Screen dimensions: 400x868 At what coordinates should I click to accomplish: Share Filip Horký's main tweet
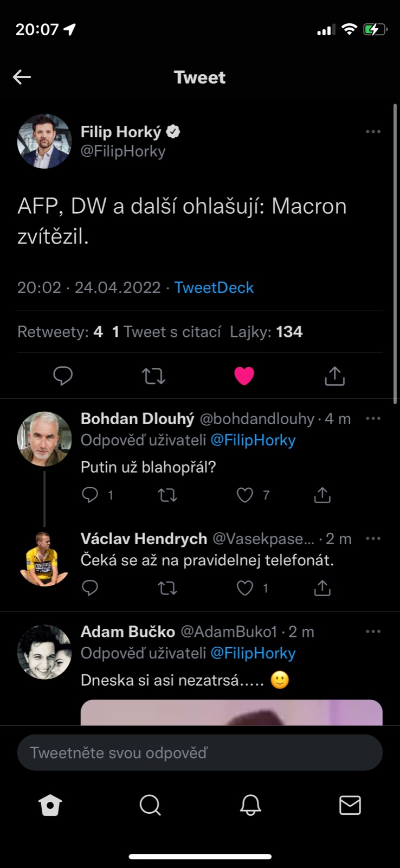(x=334, y=375)
